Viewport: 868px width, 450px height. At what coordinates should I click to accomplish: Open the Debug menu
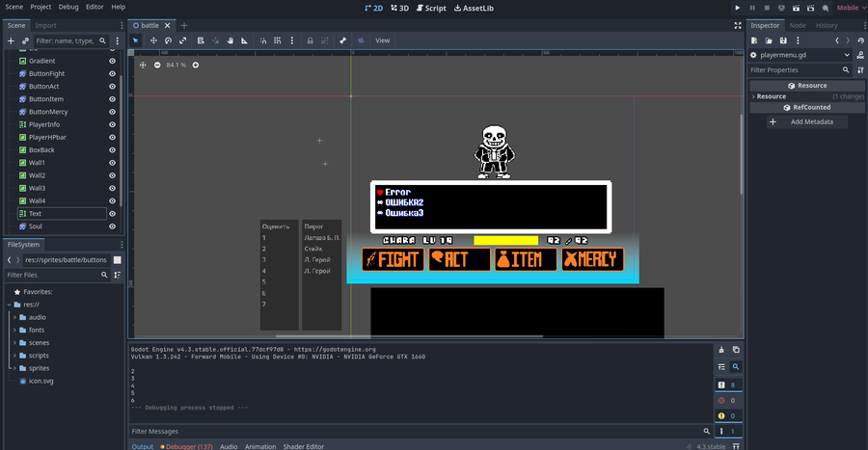pyautogui.click(x=68, y=7)
